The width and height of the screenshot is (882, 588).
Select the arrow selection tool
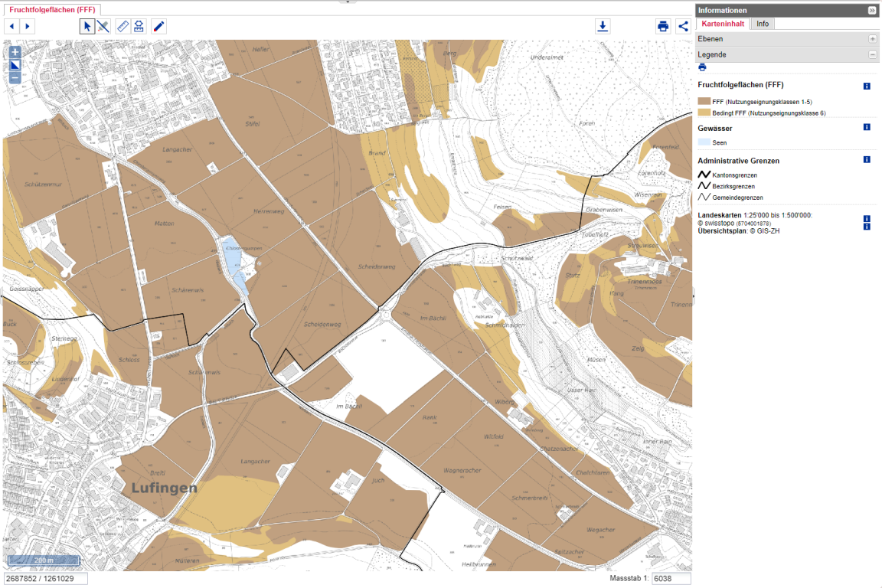click(x=87, y=25)
